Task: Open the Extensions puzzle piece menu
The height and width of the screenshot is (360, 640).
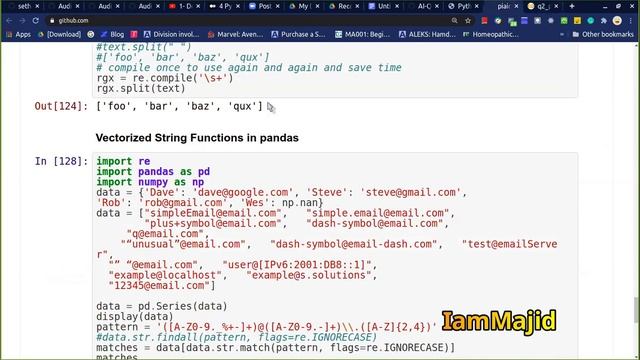Action: [x=604, y=20]
